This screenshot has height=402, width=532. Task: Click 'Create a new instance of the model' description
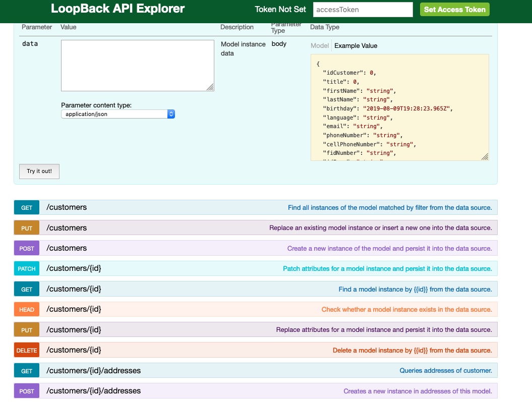pos(389,248)
